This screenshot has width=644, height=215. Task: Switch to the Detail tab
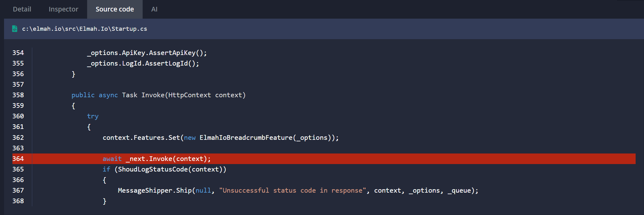[21, 9]
